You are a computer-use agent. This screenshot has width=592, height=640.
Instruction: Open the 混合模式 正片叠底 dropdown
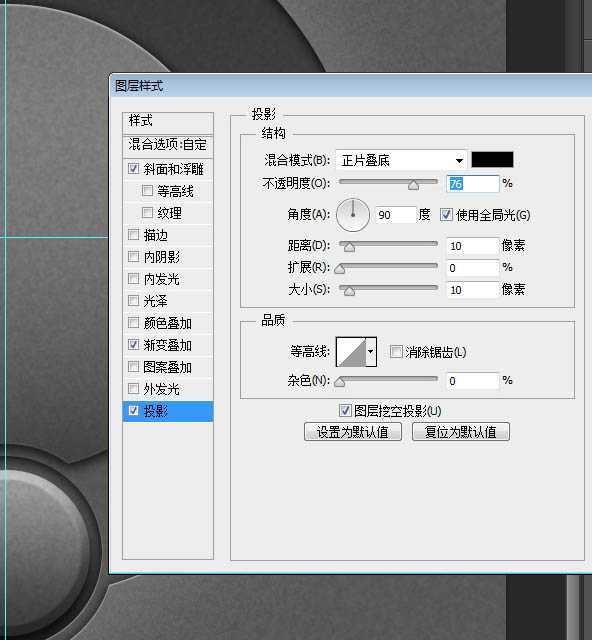click(x=402, y=160)
